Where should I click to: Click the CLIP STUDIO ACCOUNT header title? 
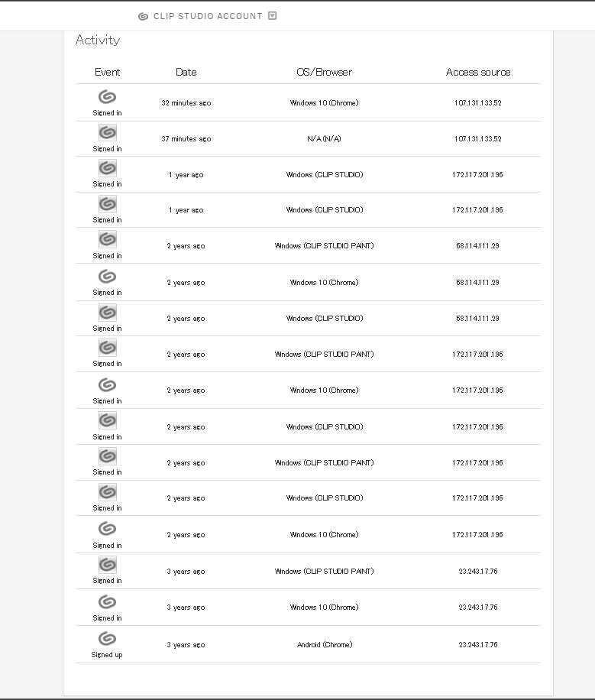(x=208, y=16)
